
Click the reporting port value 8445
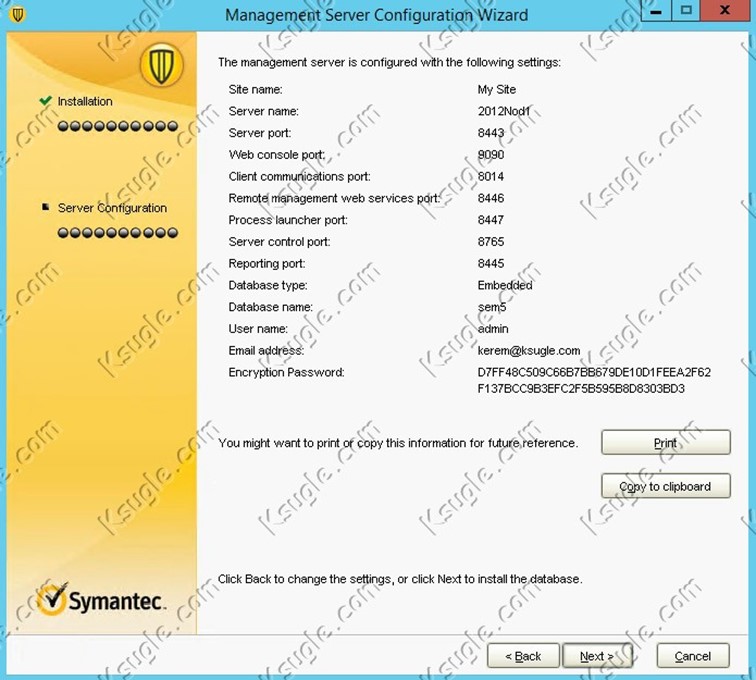[x=491, y=263]
